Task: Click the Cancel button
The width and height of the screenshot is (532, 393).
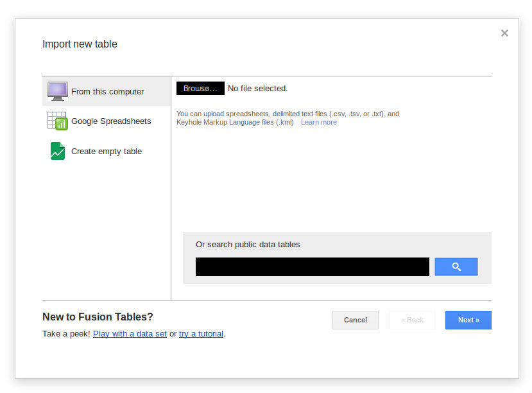Action: 356,320
